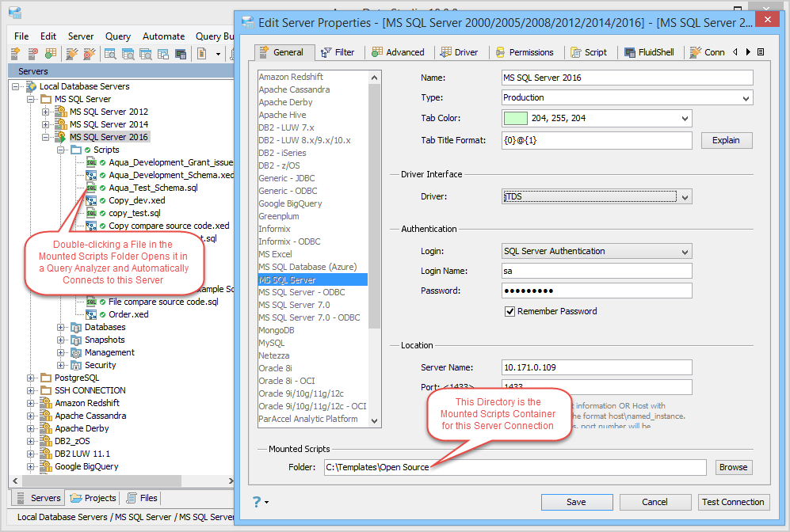
Task: Click the Mounted Scripts Folder path field
Action: click(x=515, y=467)
